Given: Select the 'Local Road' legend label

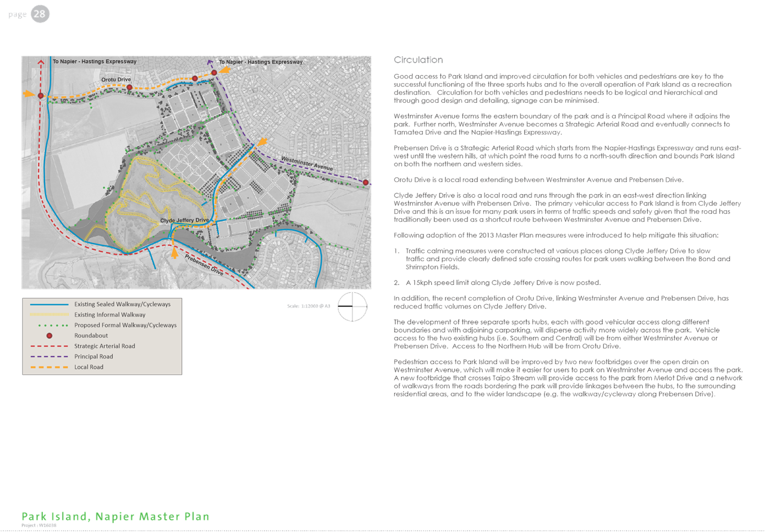Looking at the screenshot, I should click(x=89, y=367).
